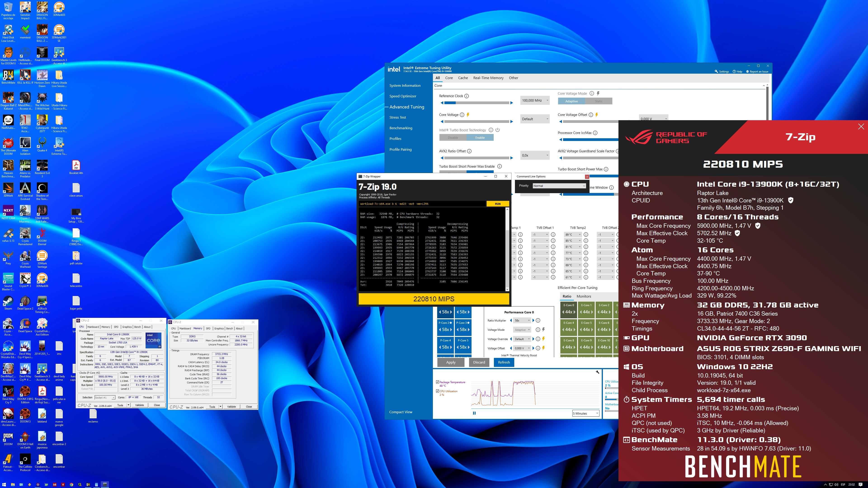The width and height of the screenshot is (868, 488).
Task: Pause the XTU monitoring graph
Action: 474,413
